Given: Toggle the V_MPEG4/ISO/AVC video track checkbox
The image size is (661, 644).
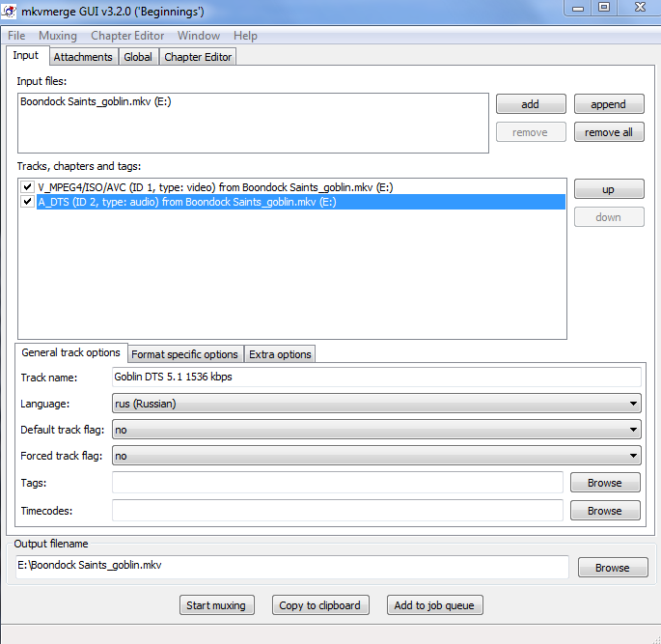Looking at the screenshot, I should click(28, 187).
